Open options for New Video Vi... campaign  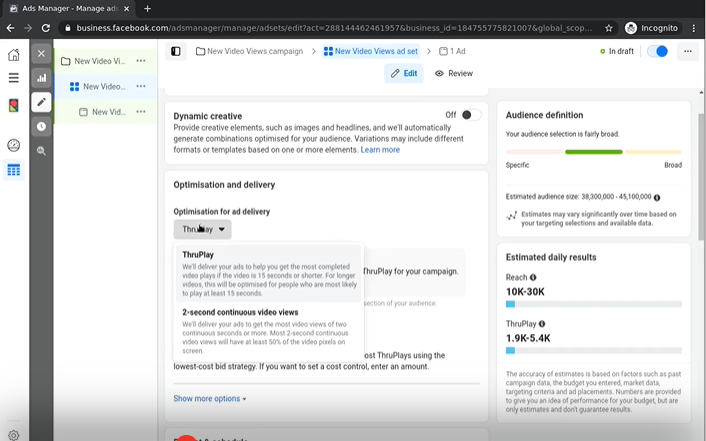140,61
